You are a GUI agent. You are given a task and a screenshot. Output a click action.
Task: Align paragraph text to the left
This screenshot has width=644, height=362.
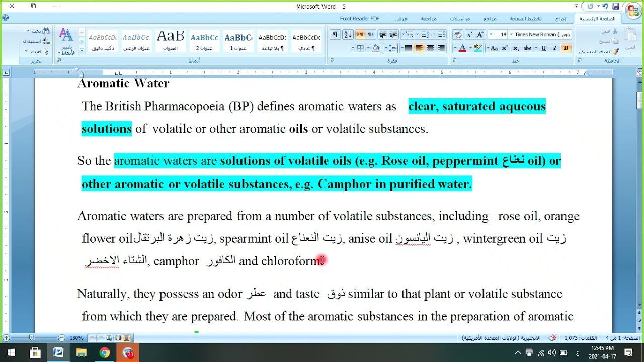click(x=419, y=48)
